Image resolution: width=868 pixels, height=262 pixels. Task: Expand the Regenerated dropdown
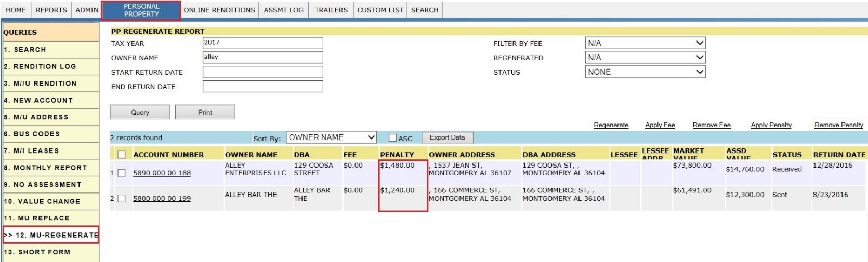[645, 58]
